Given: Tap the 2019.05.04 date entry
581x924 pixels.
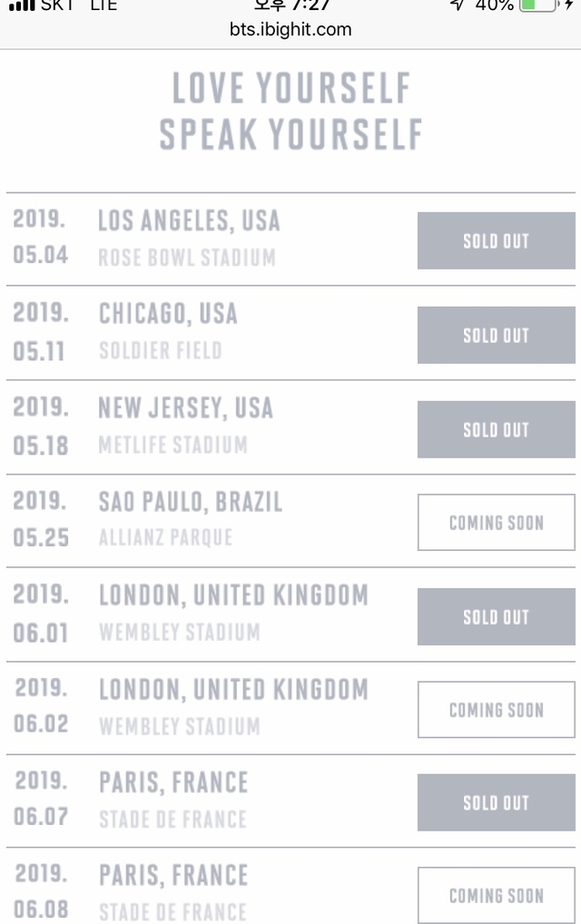Looking at the screenshot, I should point(40,237).
